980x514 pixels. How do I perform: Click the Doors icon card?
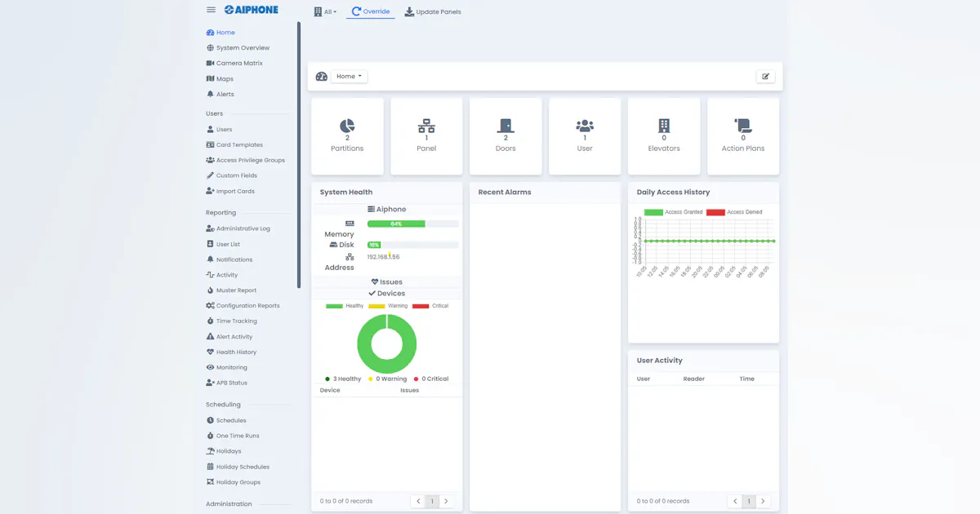[x=506, y=136]
